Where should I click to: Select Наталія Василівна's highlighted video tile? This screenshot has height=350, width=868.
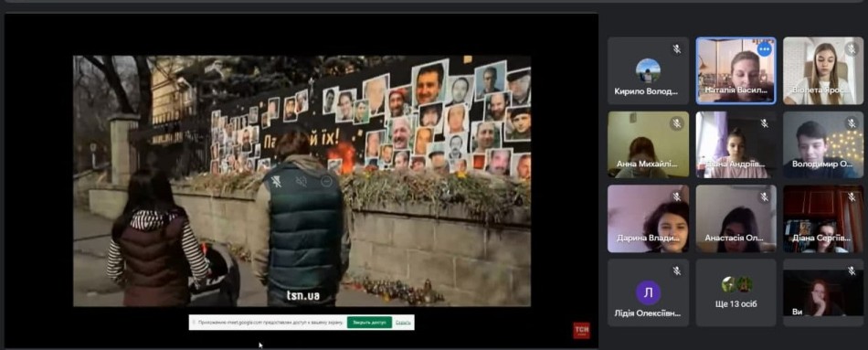[736, 71]
